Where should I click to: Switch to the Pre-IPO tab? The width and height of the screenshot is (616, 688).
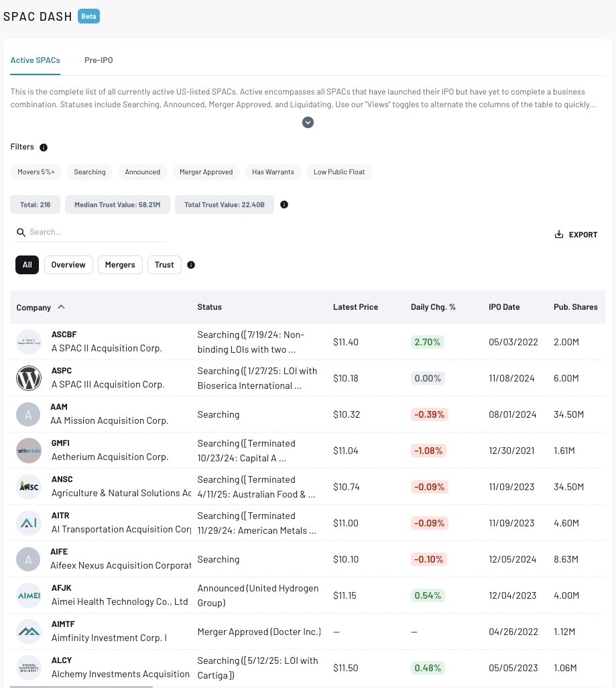tap(99, 60)
